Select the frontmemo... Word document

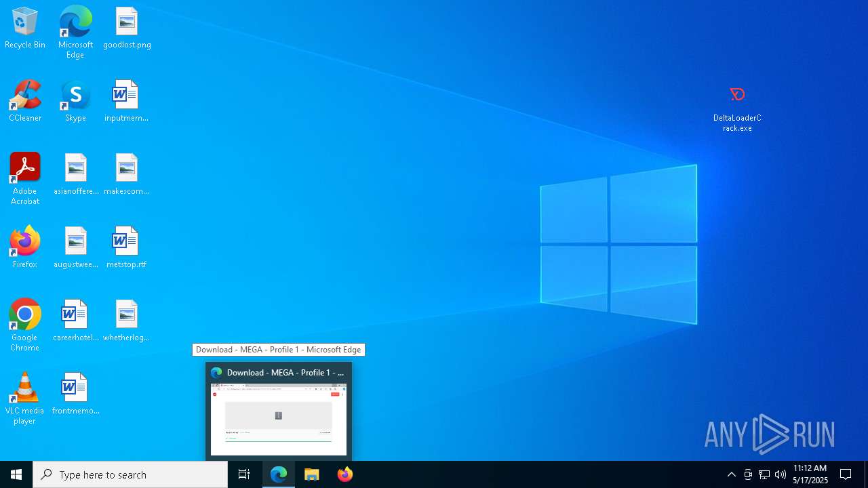pyautogui.click(x=75, y=394)
